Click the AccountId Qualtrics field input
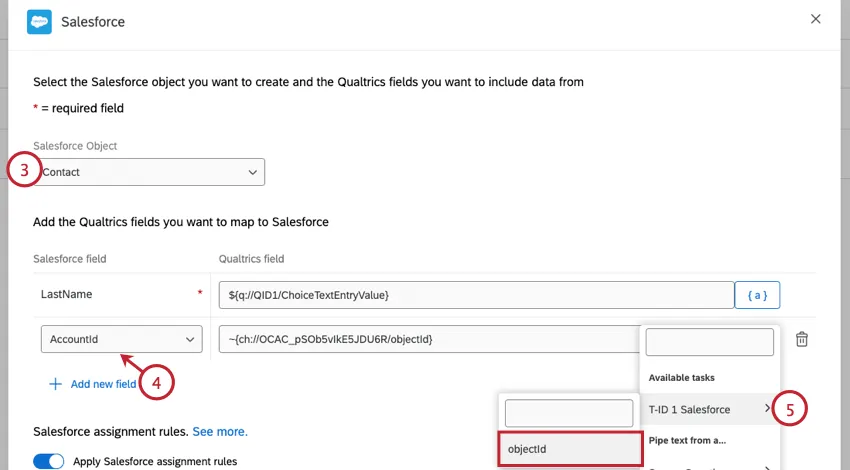The width and height of the screenshot is (850, 470). tap(430, 340)
